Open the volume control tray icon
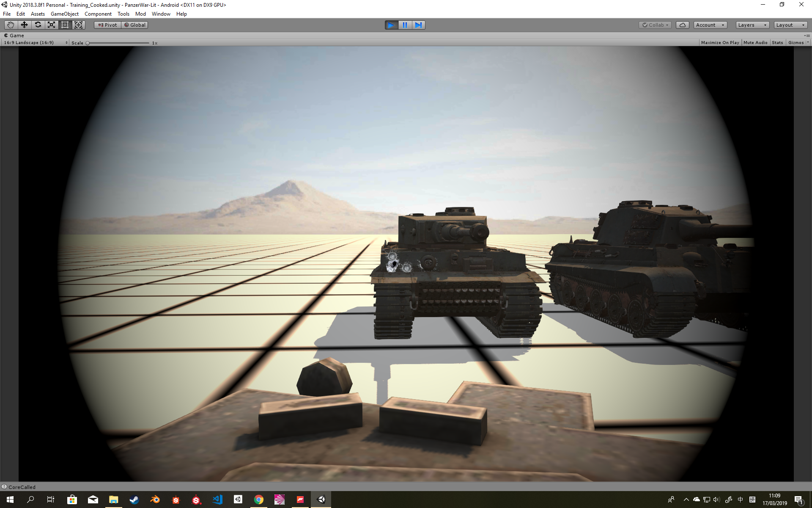 click(x=716, y=500)
